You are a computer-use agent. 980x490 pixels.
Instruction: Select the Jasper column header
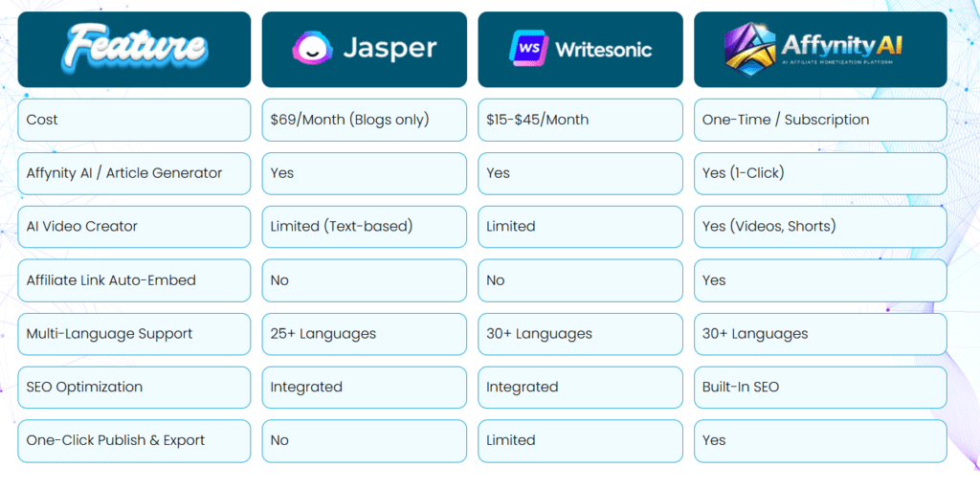click(x=365, y=49)
